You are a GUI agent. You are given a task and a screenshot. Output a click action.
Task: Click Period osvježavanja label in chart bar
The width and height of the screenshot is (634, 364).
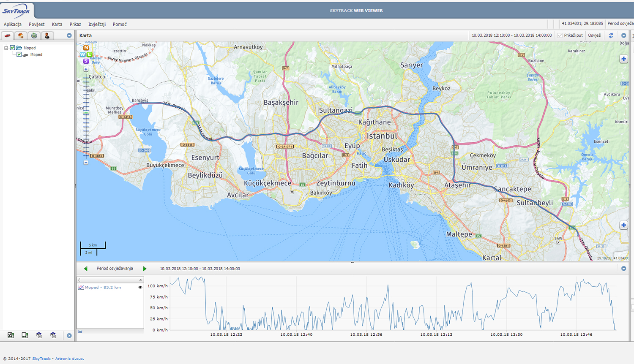click(115, 269)
